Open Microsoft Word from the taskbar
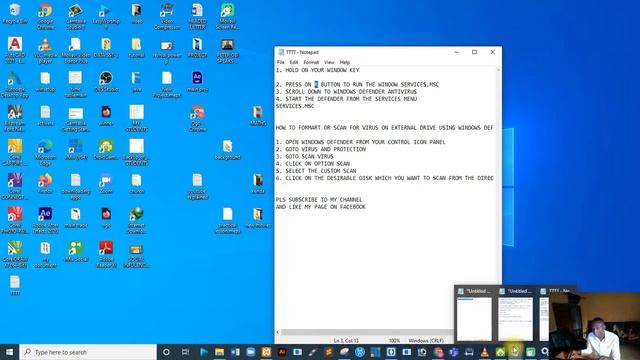 (235, 352)
